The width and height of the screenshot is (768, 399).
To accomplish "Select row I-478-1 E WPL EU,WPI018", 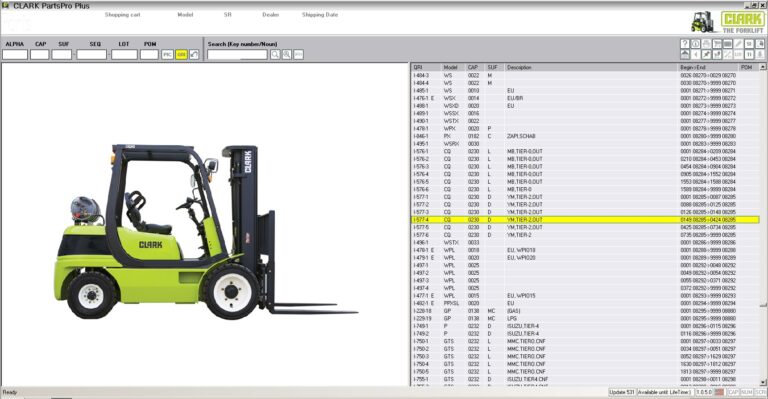I will [x=585, y=250].
